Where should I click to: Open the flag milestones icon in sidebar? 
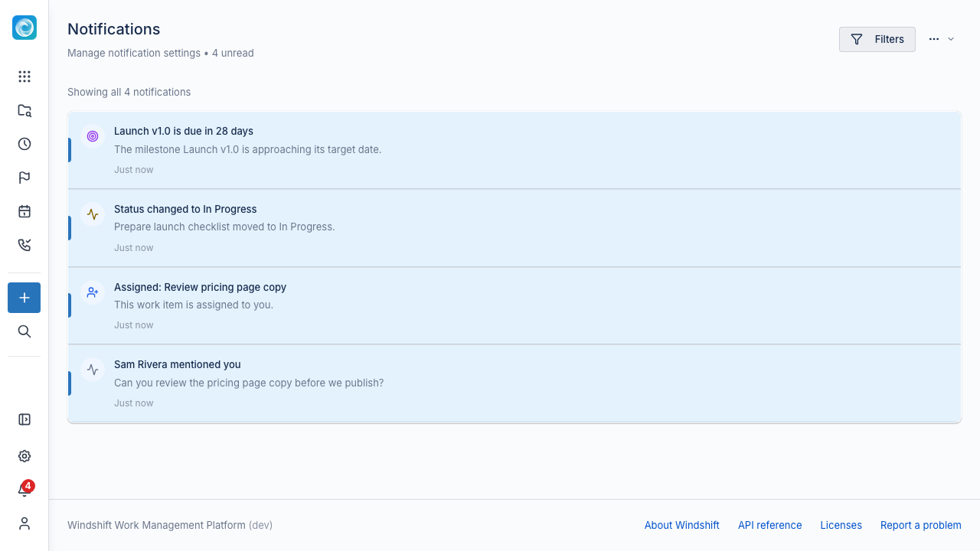pos(24,178)
